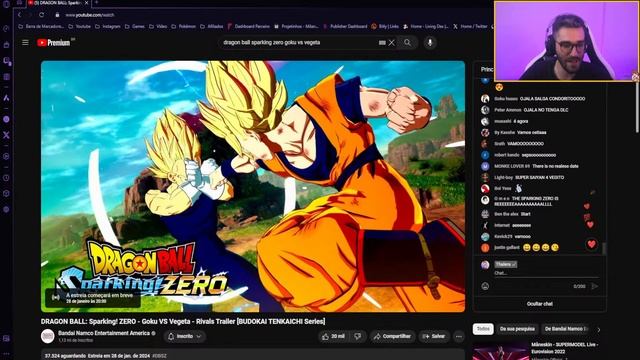Open Barra de Marcadores bookmark folder
The width and height of the screenshot is (640, 360).
tap(42, 26)
